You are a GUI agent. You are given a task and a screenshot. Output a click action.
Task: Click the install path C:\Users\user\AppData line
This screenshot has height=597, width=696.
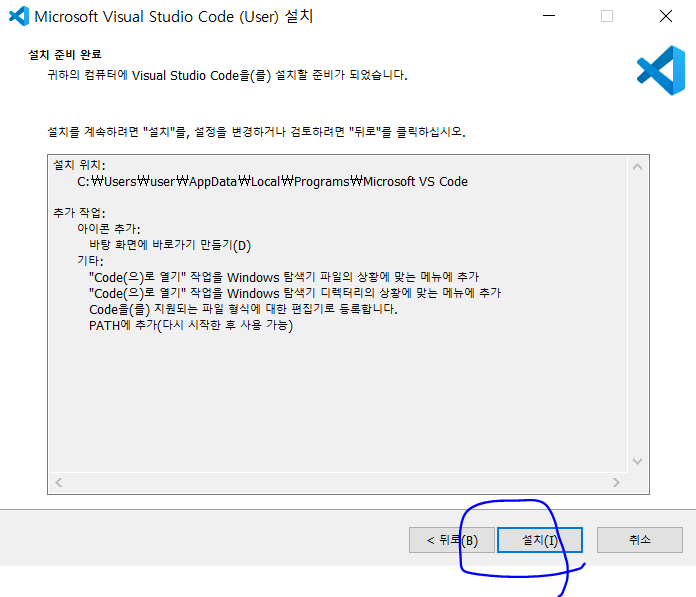pyautogui.click(x=273, y=182)
